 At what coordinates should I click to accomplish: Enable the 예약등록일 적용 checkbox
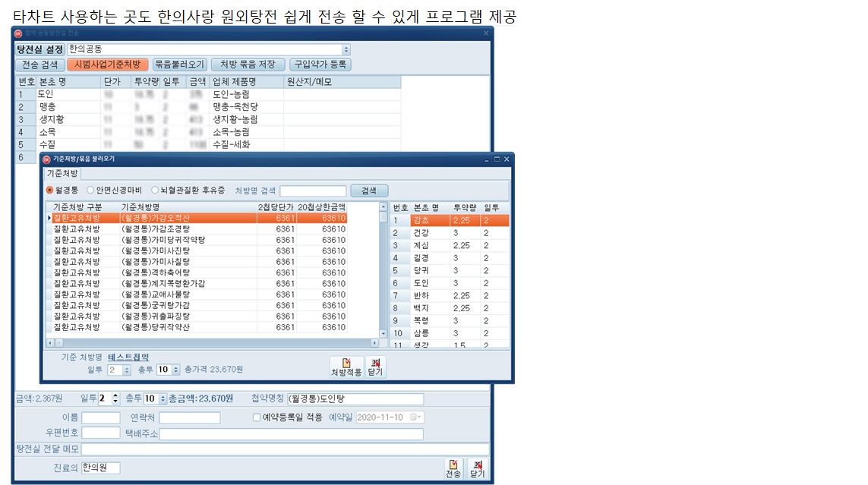pyautogui.click(x=257, y=417)
